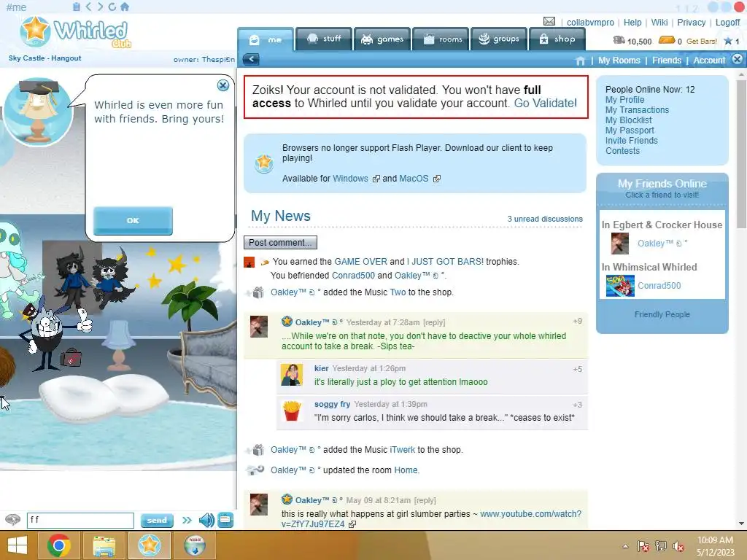Image resolution: width=747 pixels, height=560 pixels.
Task: Open Chrome from the taskbar
Action: pyautogui.click(x=59, y=545)
